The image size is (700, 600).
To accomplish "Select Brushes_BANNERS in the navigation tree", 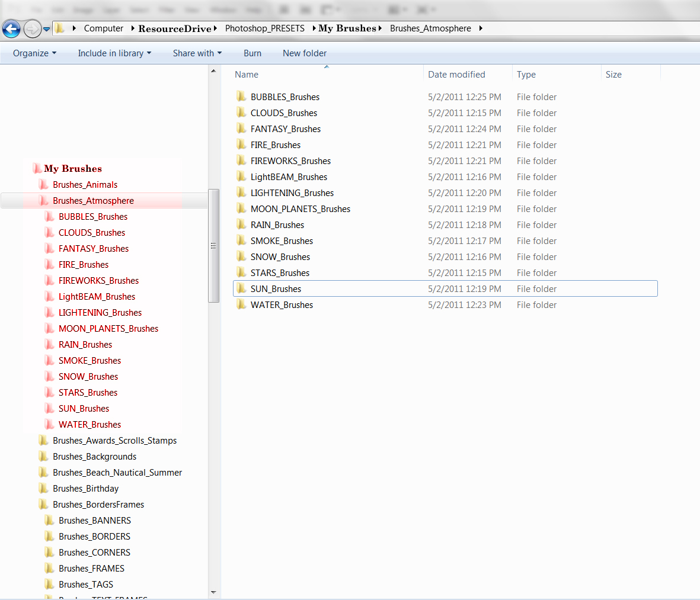I will (x=95, y=521).
